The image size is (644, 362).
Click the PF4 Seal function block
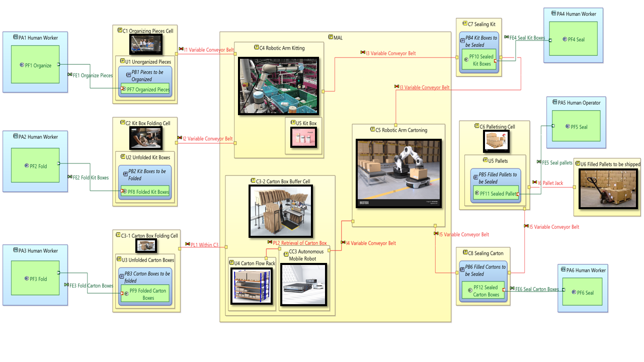(x=573, y=39)
